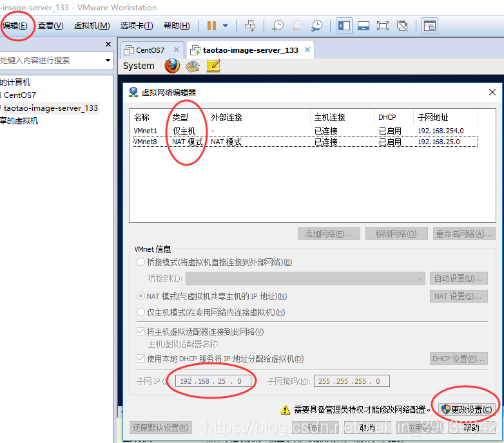The image size is (504, 443).
Task: Click the 子网 IP input field
Action: 213,381
